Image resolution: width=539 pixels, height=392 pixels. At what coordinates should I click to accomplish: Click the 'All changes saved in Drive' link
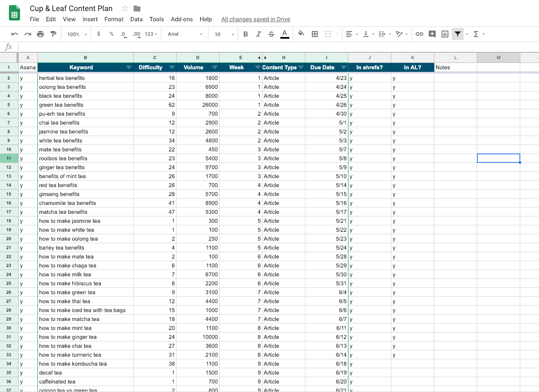[x=256, y=19]
